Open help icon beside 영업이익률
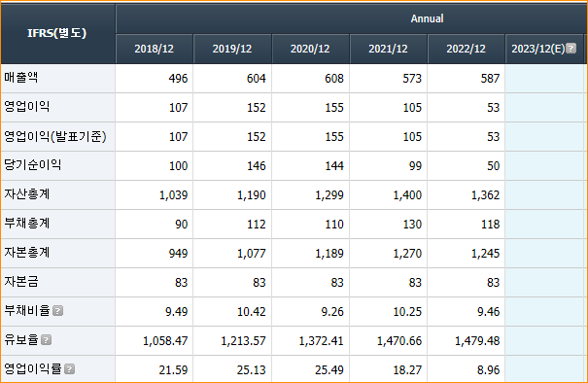This screenshot has height=383, width=588. click(x=69, y=369)
